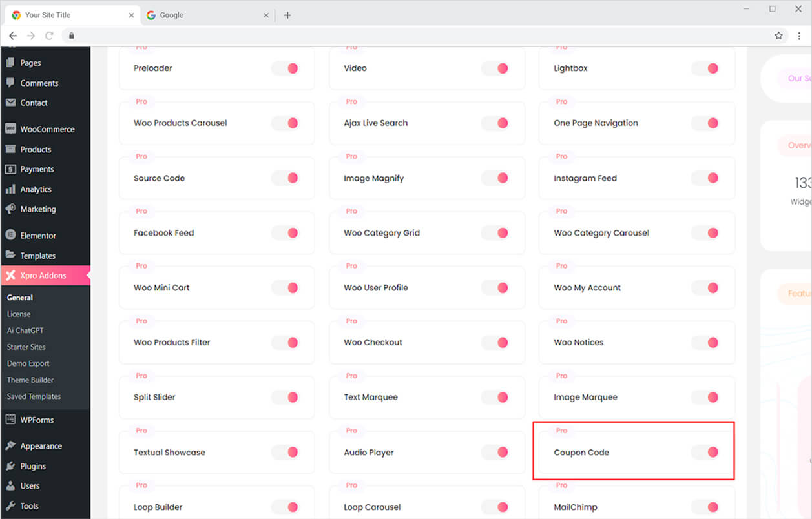Image resolution: width=812 pixels, height=519 pixels.
Task: Toggle the Image Magnify switch
Action: [x=495, y=178]
